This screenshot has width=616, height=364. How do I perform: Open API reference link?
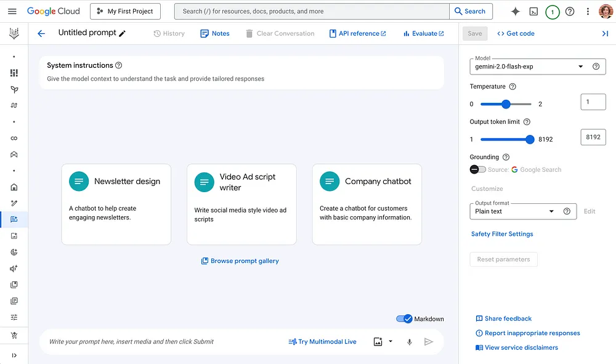pos(357,33)
